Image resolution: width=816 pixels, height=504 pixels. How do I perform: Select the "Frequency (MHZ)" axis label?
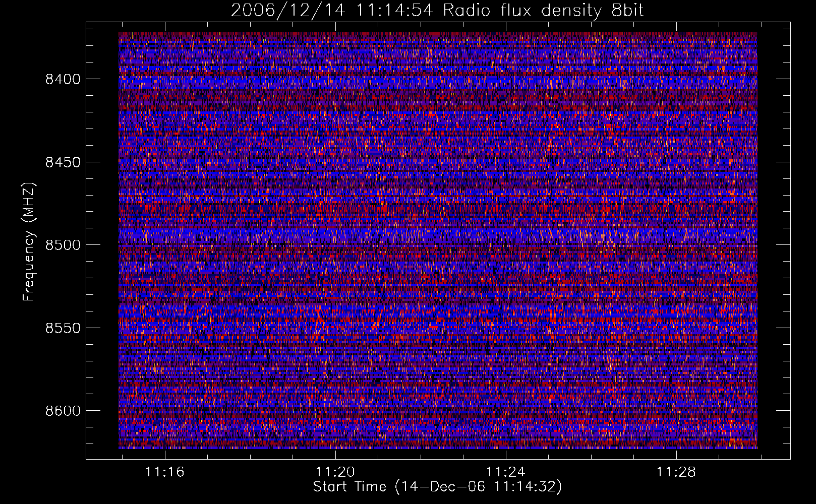click(x=29, y=242)
